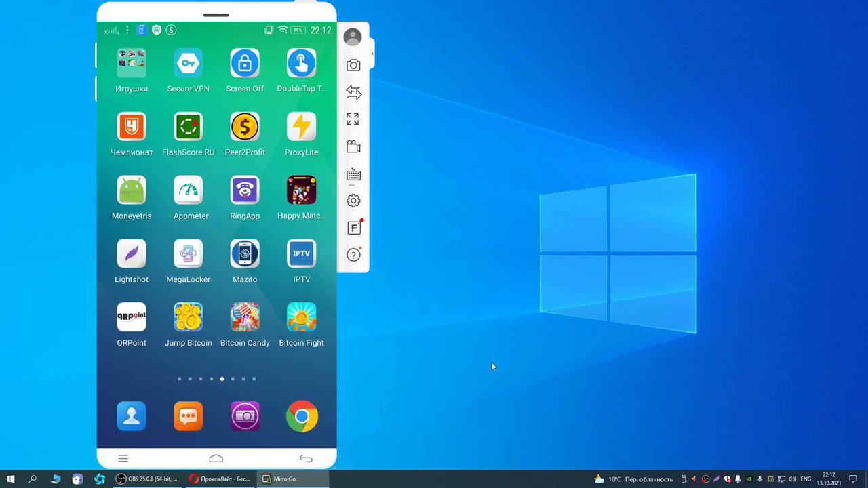Tap the dollar coin notification icon
Screen dimensions: 868x488
[x=171, y=30]
